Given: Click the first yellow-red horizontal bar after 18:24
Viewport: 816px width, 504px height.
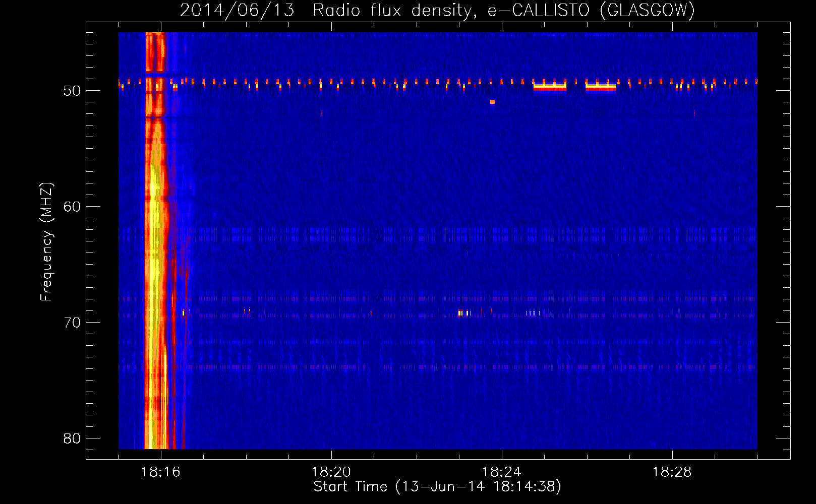Looking at the screenshot, I should [x=550, y=87].
